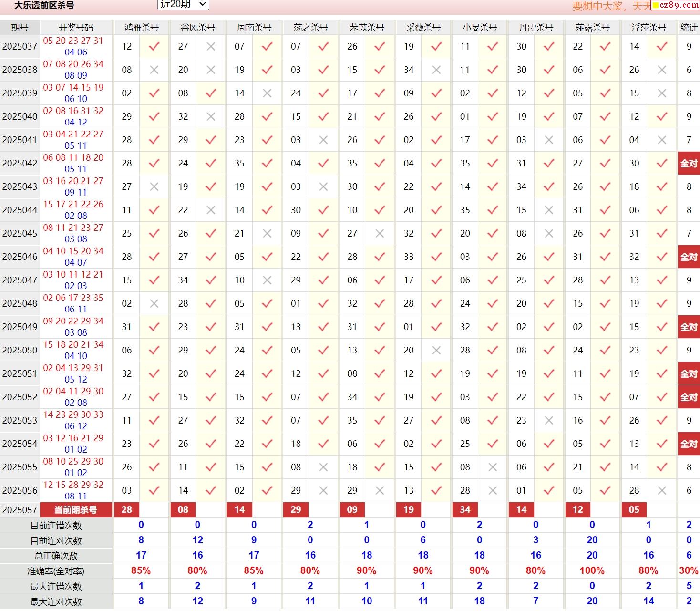Click the period number 2025050
The image size is (700, 611).
click(20, 350)
